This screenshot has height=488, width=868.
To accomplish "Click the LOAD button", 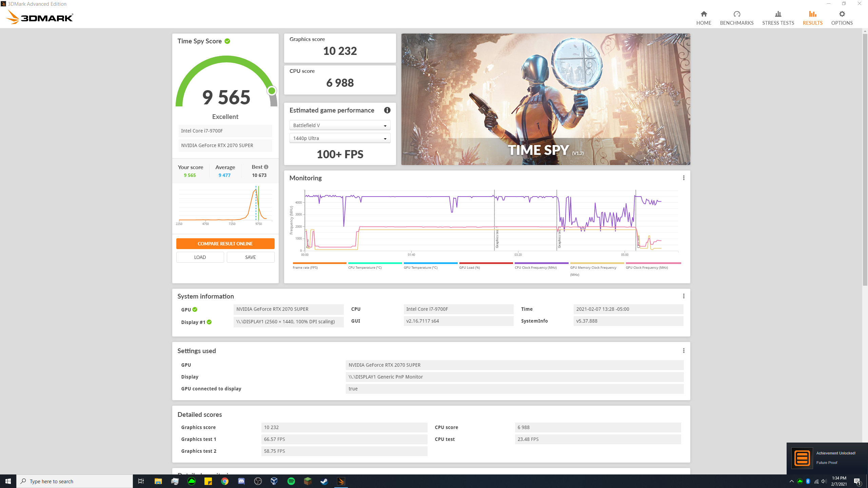I will tap(200, 257).
